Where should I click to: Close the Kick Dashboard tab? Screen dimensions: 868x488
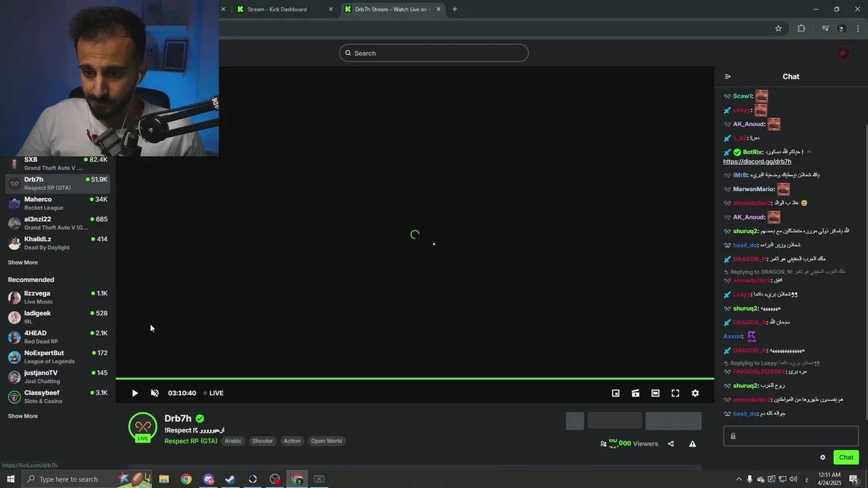click(x=331, y=9)
